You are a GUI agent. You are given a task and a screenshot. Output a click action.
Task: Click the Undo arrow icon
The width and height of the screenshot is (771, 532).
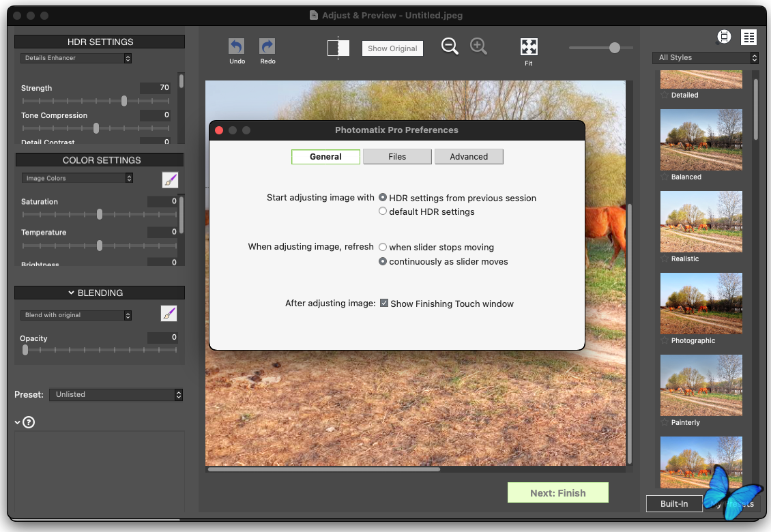(x=237, y=46)
